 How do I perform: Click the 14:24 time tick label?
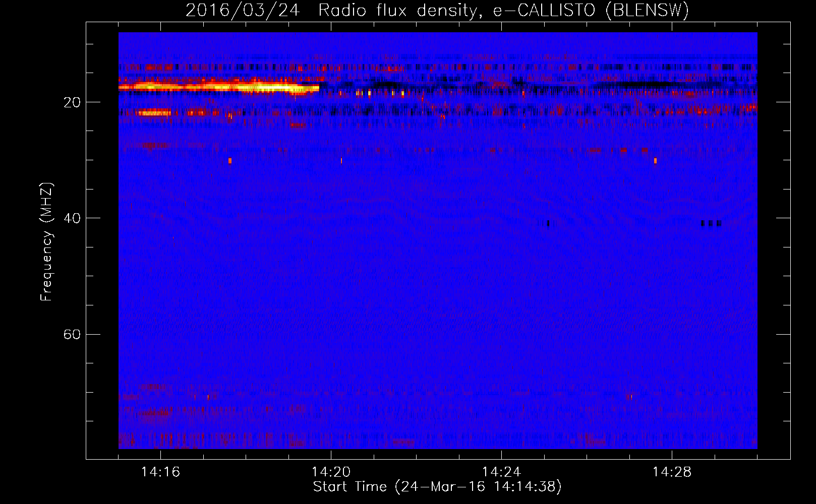[501, 472]
